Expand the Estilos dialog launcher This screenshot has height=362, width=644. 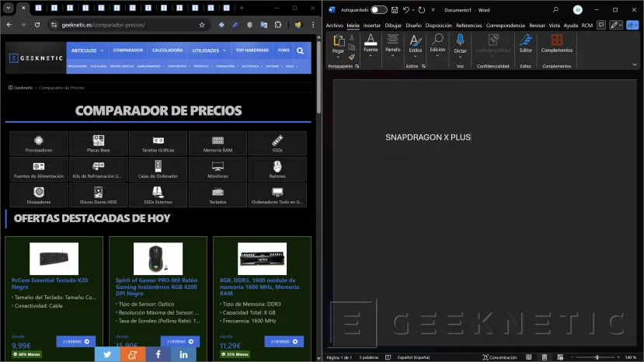coord(423,66)
